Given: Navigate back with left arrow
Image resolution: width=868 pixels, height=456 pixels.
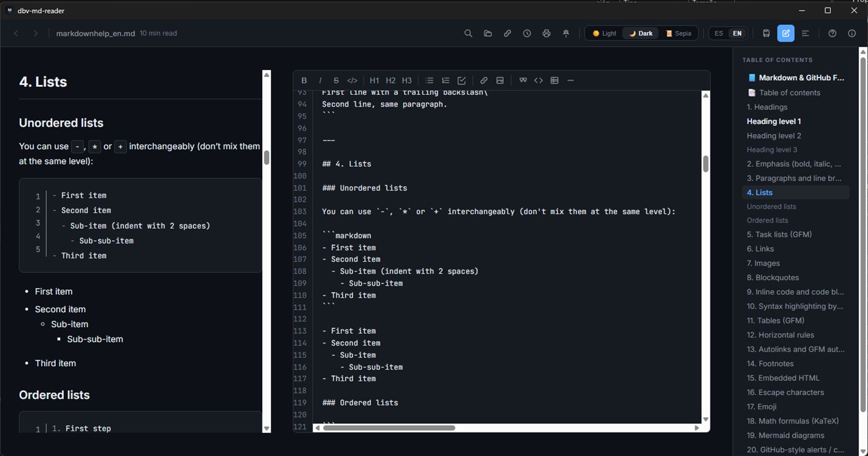Looking at the screenshot, I should pos(16,34).
